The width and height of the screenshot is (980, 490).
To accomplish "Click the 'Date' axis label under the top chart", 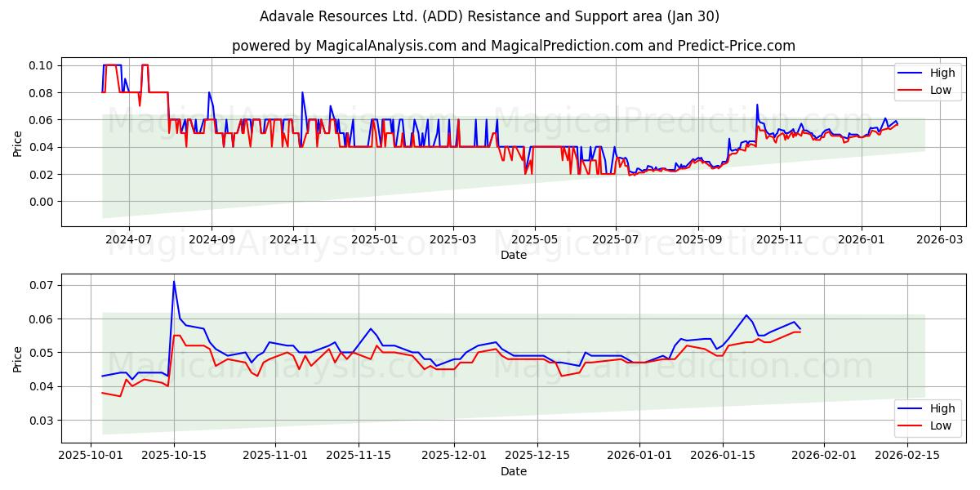I will pyautogui.click(x=514, y=256).
